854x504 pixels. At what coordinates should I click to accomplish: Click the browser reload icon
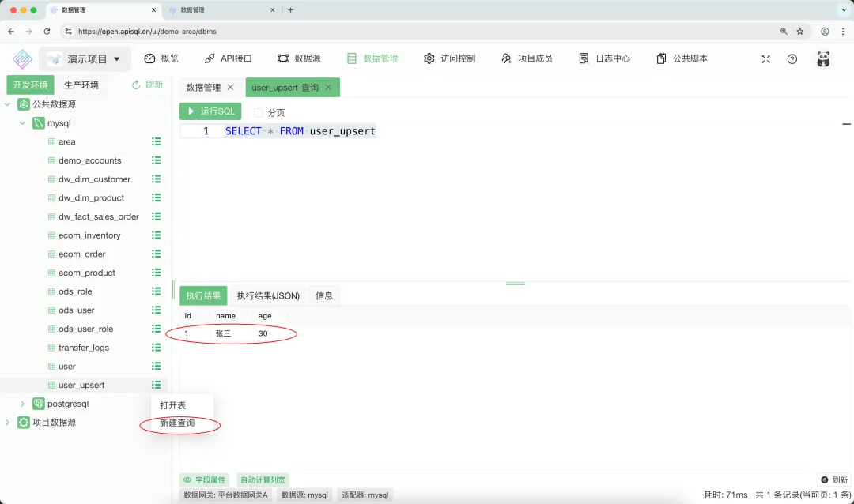click(47, 32)
